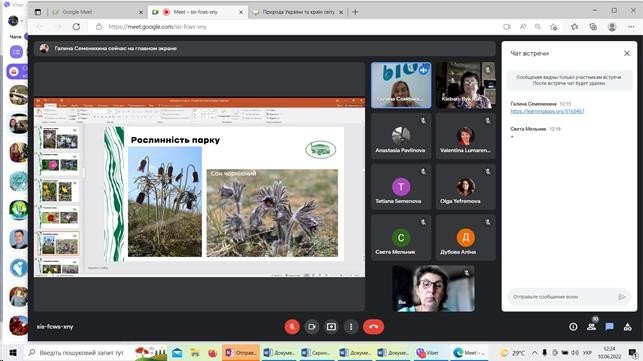Toggle the microphone mute button
643x361 pixels.
pyautogui.click(x=292, y=327)
